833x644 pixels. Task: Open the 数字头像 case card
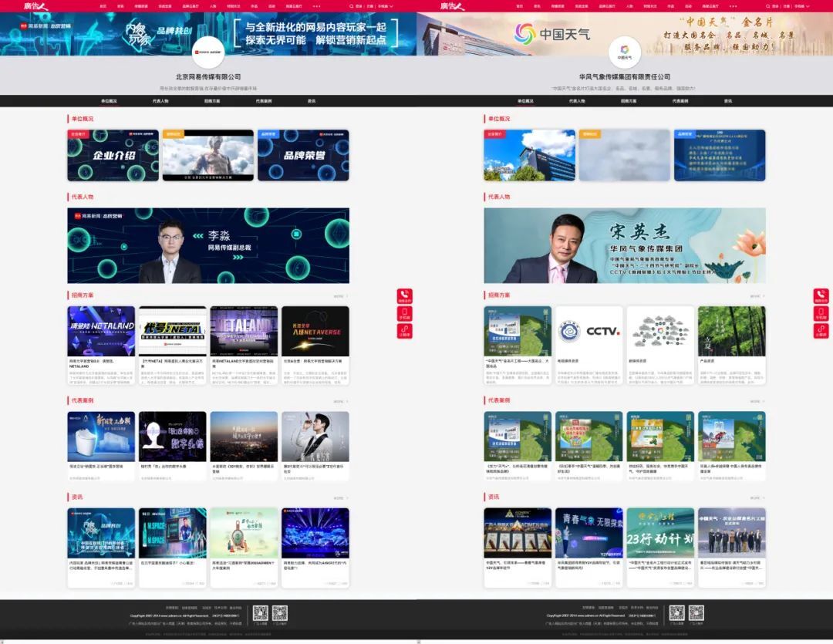[173, 447]
